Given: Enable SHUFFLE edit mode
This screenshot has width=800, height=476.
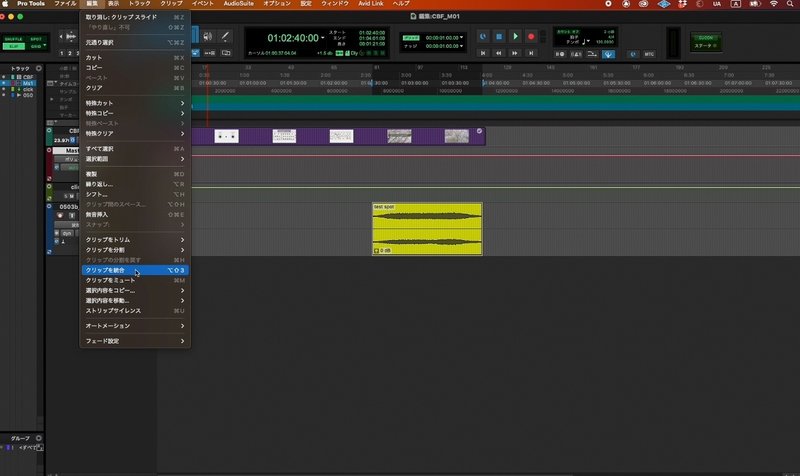Looking at the screenshot, I should coord(13,39).
